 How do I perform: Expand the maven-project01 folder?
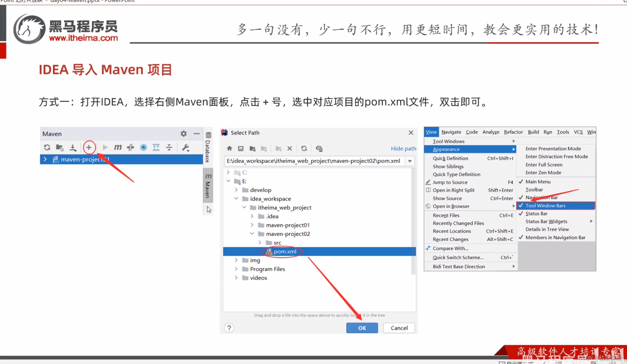coord(252,225)
